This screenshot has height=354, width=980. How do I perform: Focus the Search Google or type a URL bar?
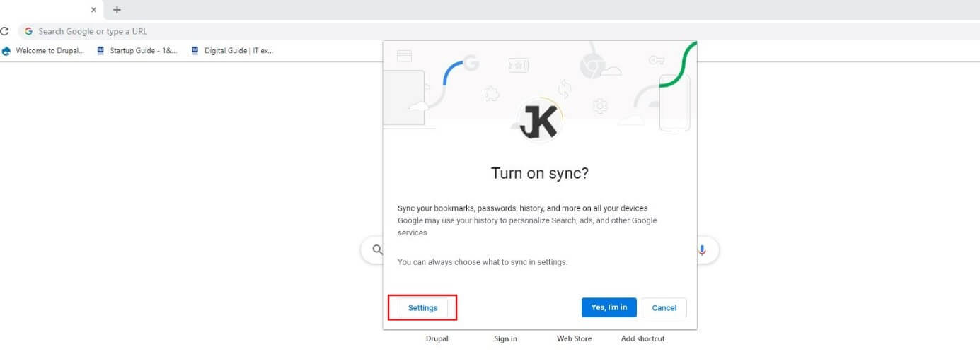pyautogui.click(x=498, y=31)
